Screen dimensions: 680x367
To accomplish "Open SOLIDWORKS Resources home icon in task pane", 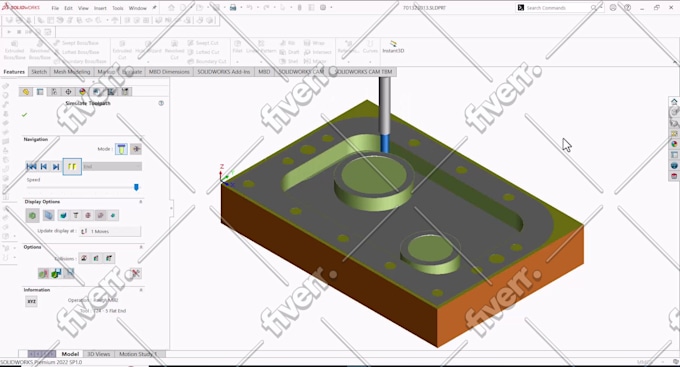I will [674, 102].
